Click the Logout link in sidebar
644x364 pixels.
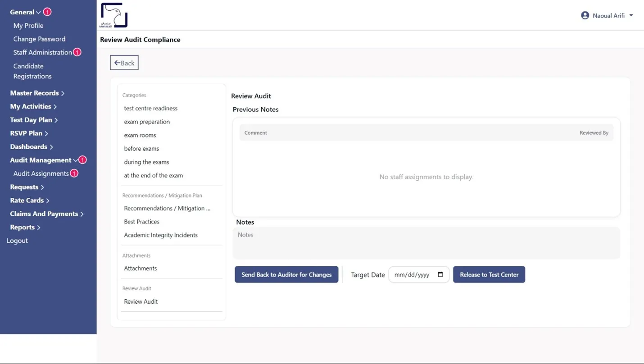pyautogui.click(x=17, y=241)
